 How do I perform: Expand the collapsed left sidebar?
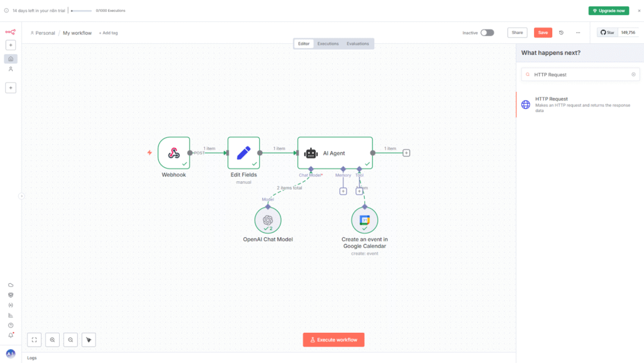[x=21, y=196]
